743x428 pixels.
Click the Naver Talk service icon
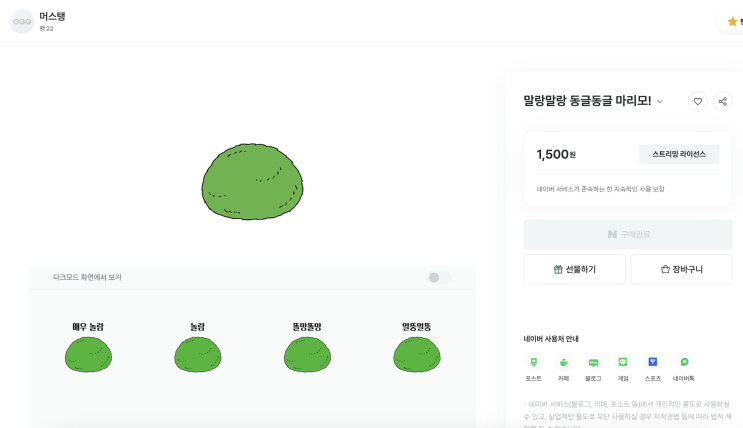[684, 362]
